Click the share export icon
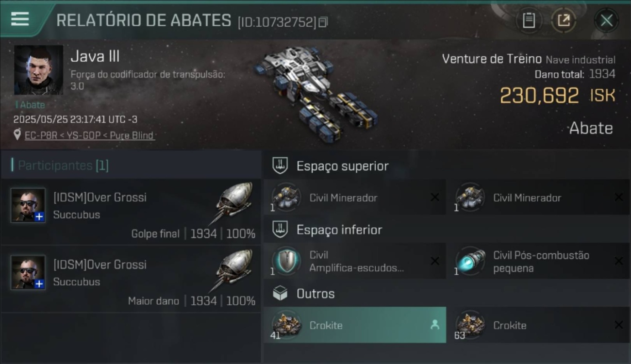Screen dimensions: 631x364 tap(564, 20)
